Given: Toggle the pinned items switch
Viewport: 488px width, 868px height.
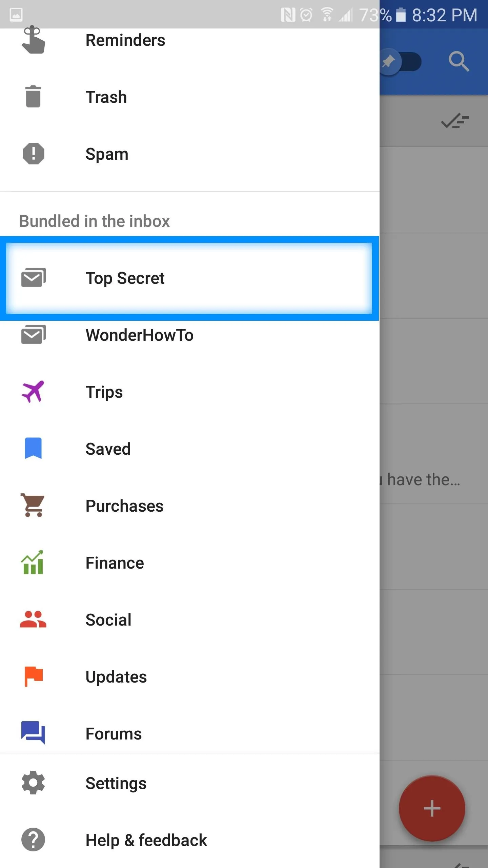Looking at the screenshot, I should point(401,62).
